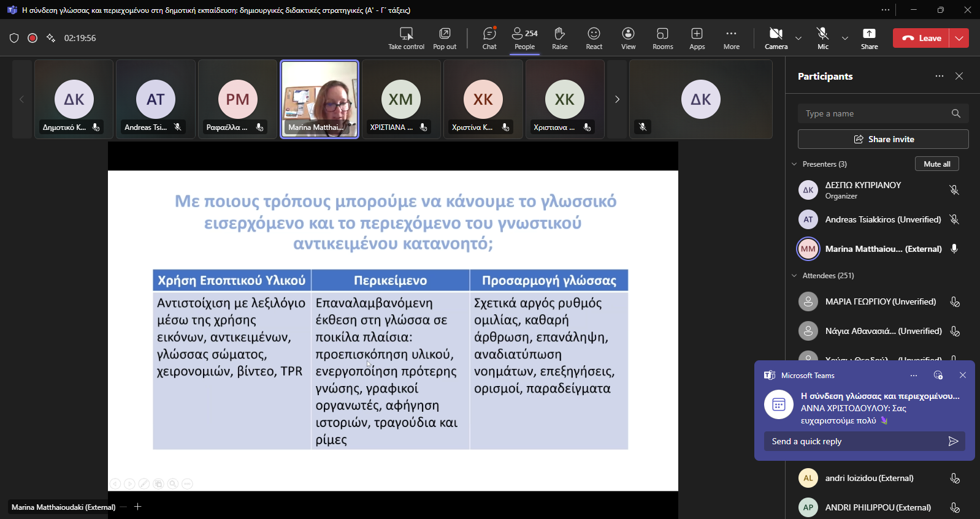This screenshot has width=980, height=519.
Task: Open the Rooms breakout option
Action: 662,38
